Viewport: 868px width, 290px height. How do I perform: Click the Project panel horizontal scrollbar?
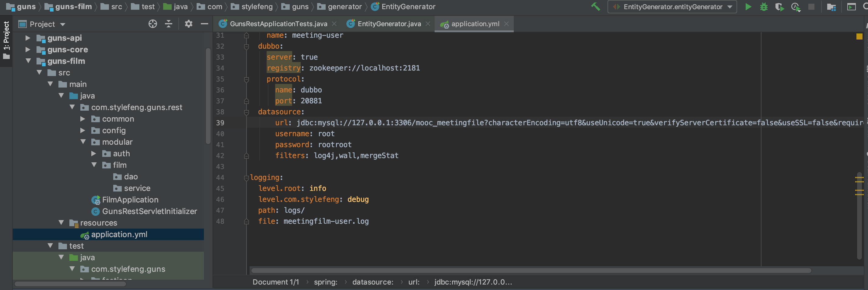(70, 284)
